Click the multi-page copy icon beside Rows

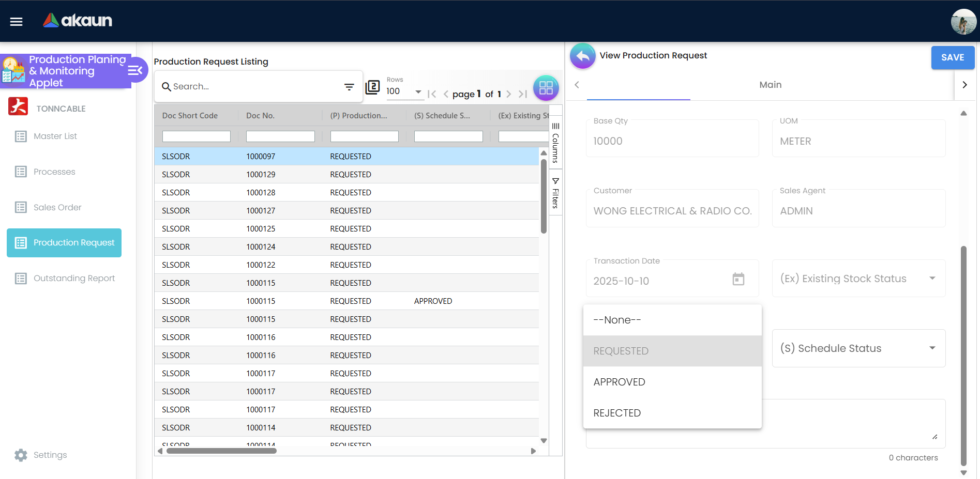[372, 87]
